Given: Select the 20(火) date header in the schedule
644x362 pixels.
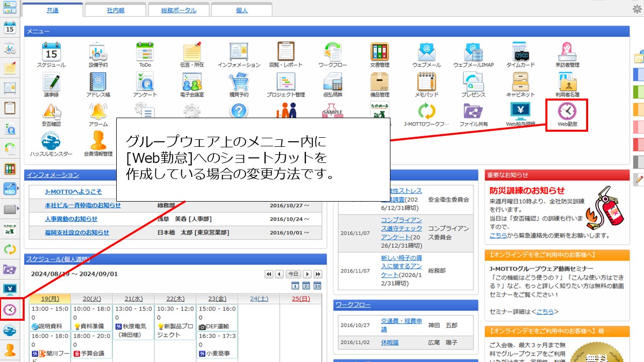Looking at the screenshot, I should pyautogui.click(x=92, y=299).
